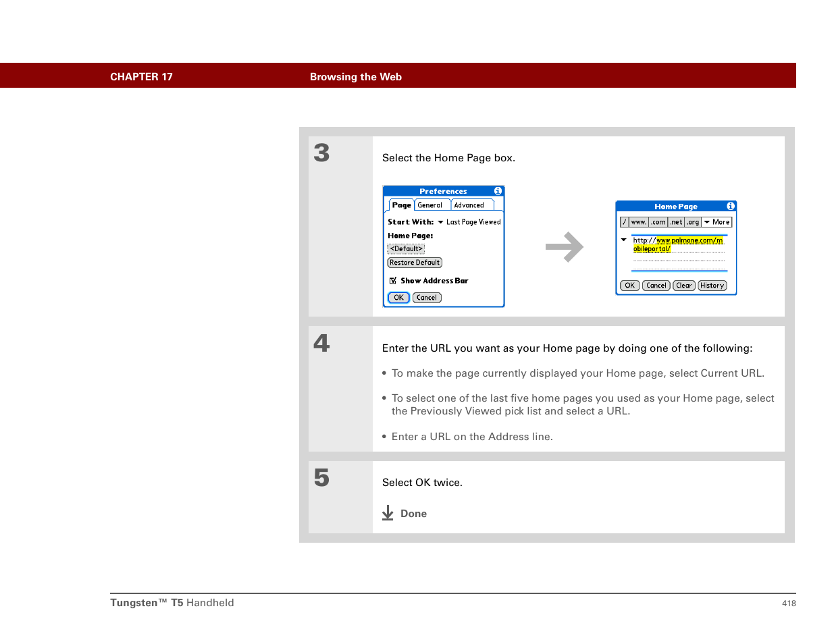Image resolution: width=834 pixels, height=644 pixels.
Task: Switch to the General tab in Preferences
Action: click(432, 205)
